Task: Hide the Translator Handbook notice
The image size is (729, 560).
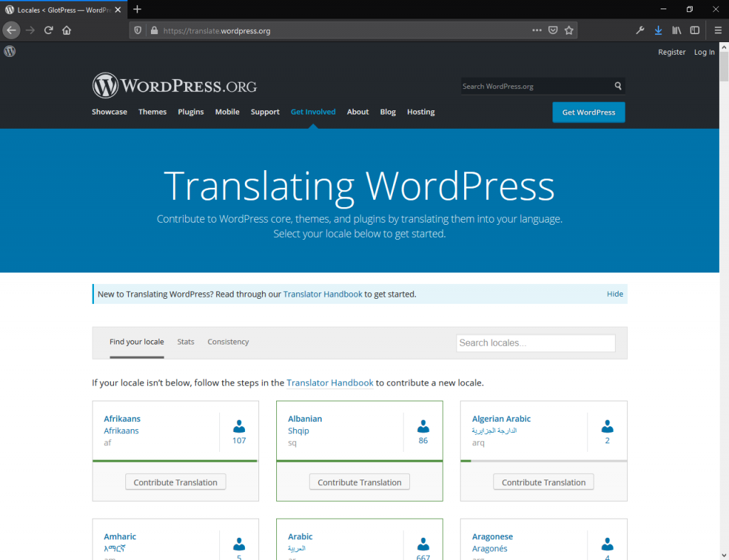Action: click(614, 294)
